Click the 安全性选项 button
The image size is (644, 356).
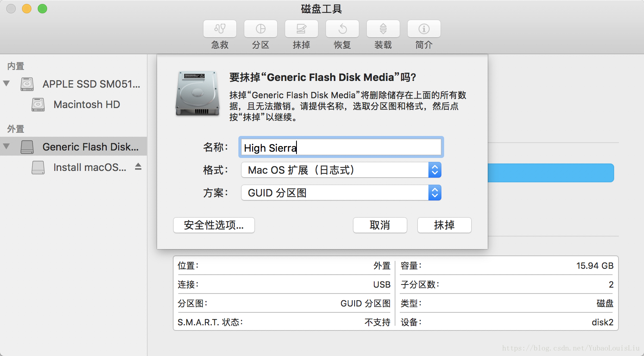coord(214,225)
